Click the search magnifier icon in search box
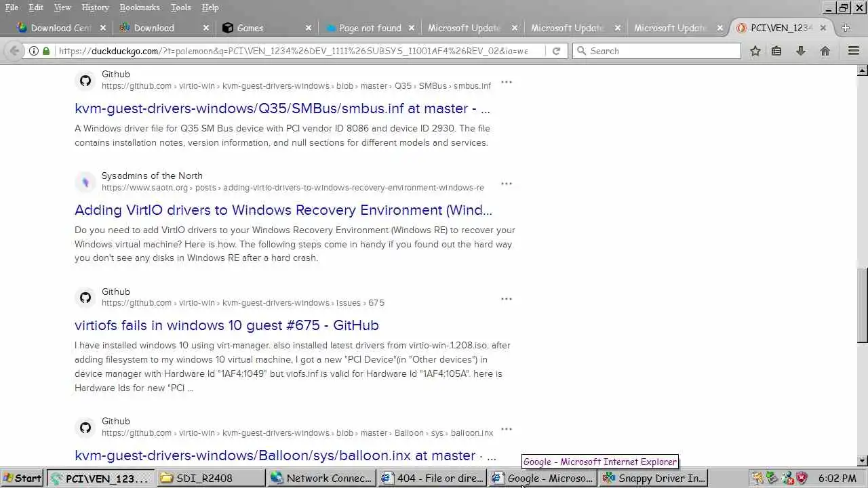 point(581,51)
